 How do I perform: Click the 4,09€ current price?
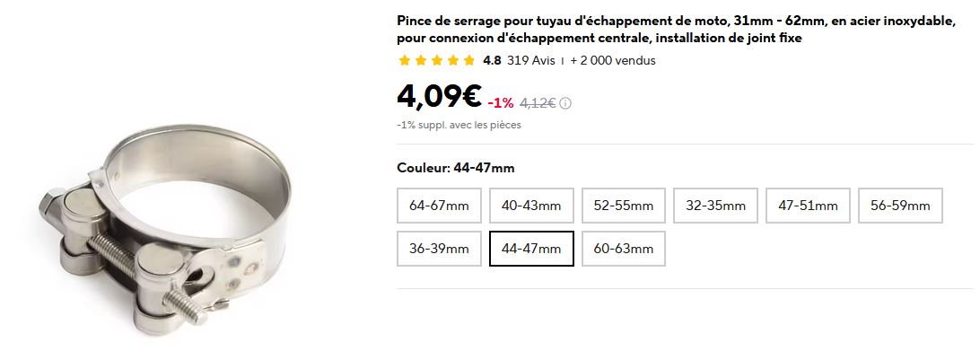click(439, 96)
